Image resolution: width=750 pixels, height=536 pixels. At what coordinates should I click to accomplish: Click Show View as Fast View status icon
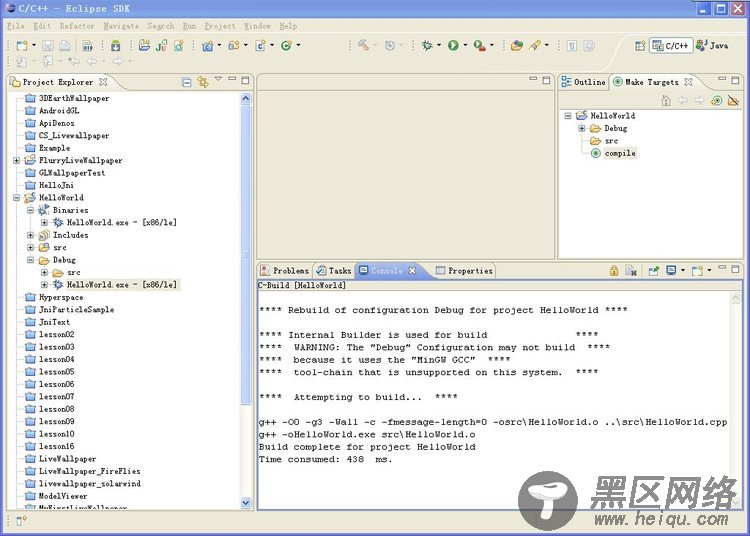(x=21, y=521)
